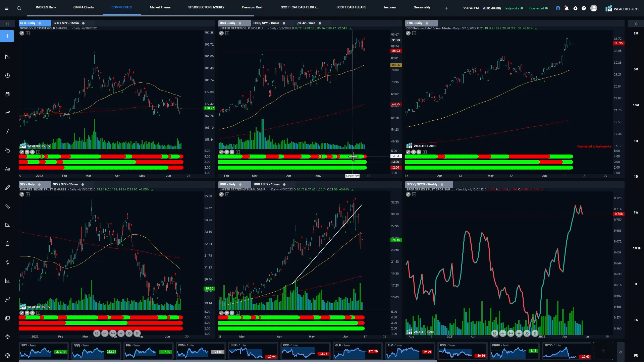Click the copy layout icon in sidebar

click(7, 318)
